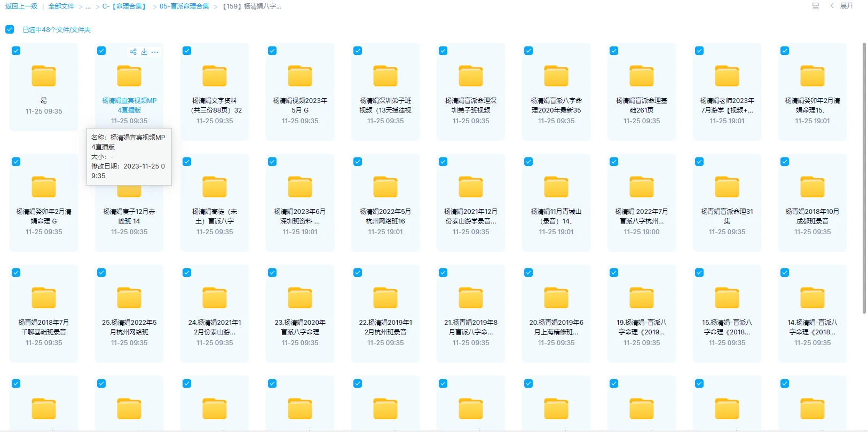The width and height of the screenshot is (868, 432).
Task: Open the more options ellipsis on the hovered folder
Action: click(x=155, y=52)
